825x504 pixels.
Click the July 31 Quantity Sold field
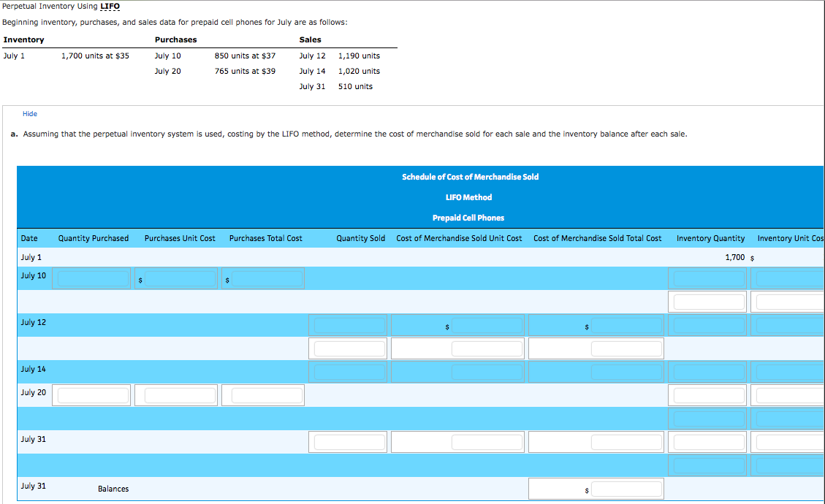click(x=348, y=441)
